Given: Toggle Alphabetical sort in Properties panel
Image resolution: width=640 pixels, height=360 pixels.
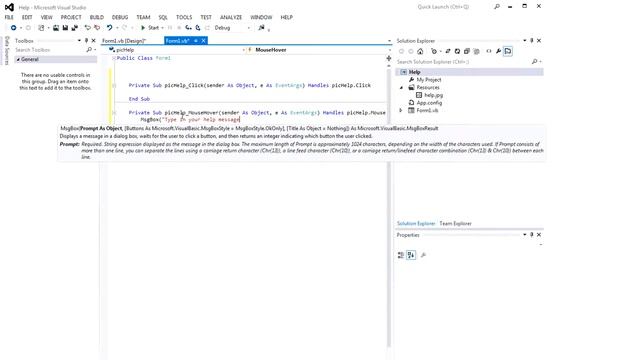Looking at the screenshot, I should [x=411, y=255].
